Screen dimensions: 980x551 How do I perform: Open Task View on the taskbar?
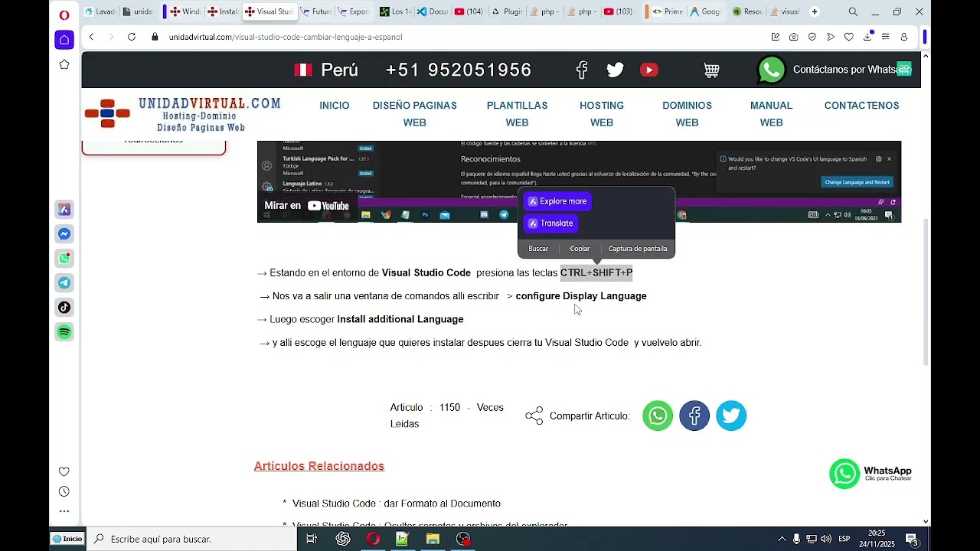312,539
